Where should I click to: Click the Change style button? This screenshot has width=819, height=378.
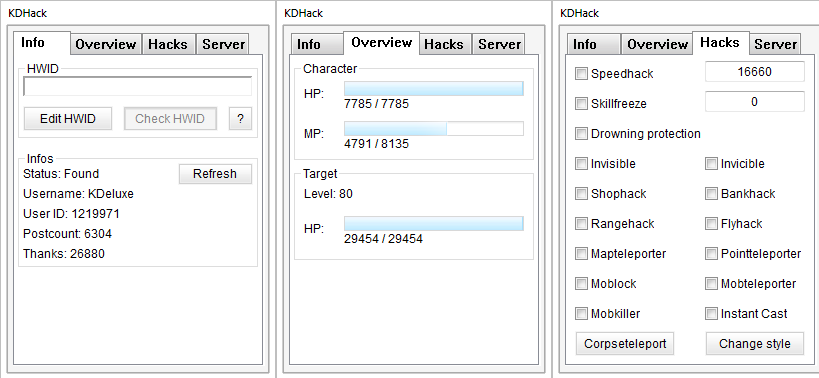tap(755, 344)
